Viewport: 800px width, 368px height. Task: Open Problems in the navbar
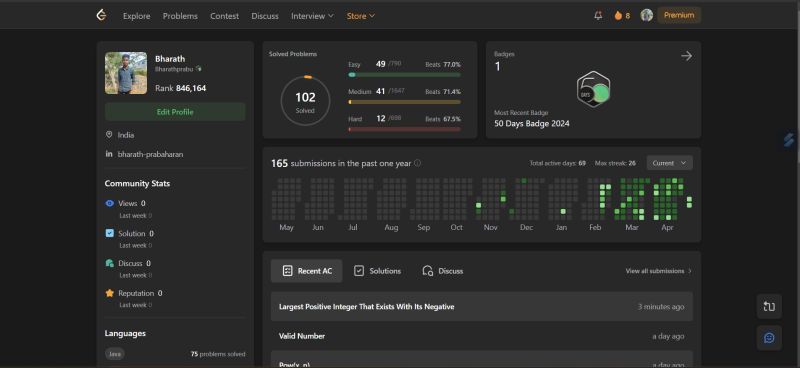click(x=180, y=16)
